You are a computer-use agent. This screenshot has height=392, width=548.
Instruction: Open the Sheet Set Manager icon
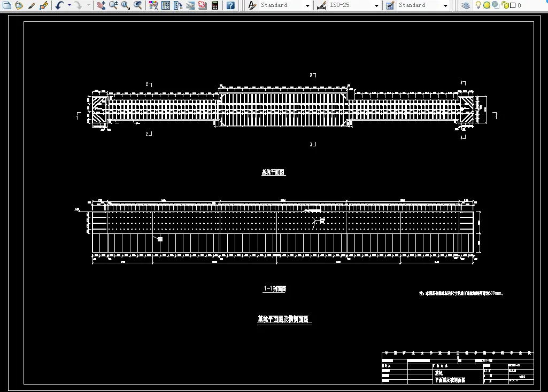[190, 5]
